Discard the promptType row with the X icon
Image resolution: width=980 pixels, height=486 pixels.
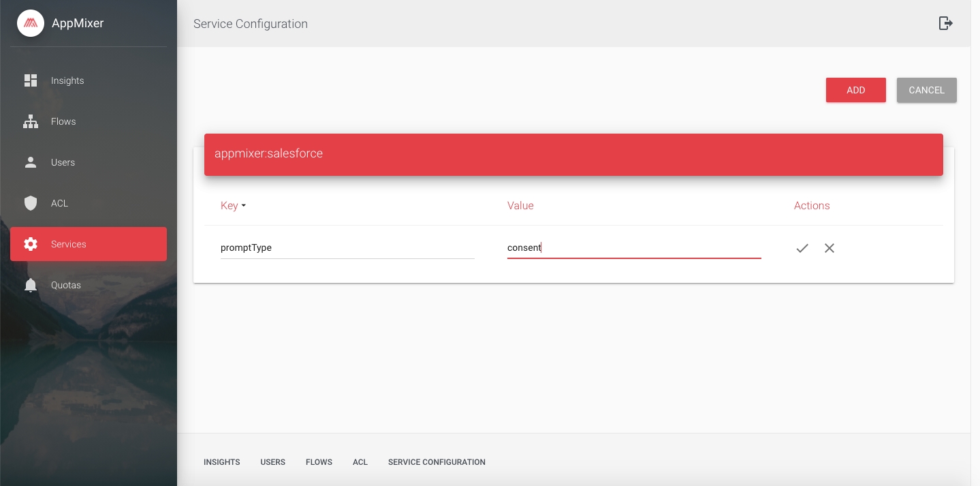829,248
